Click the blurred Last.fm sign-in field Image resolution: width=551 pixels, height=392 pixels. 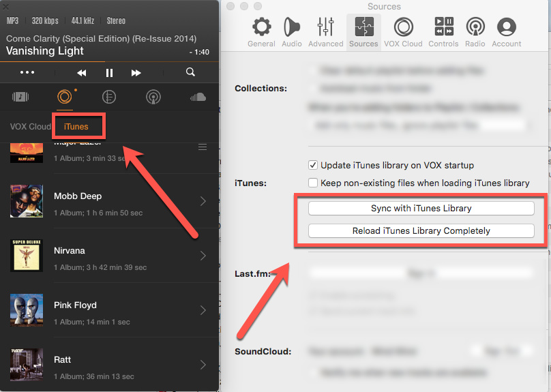(x=421, y=273)
